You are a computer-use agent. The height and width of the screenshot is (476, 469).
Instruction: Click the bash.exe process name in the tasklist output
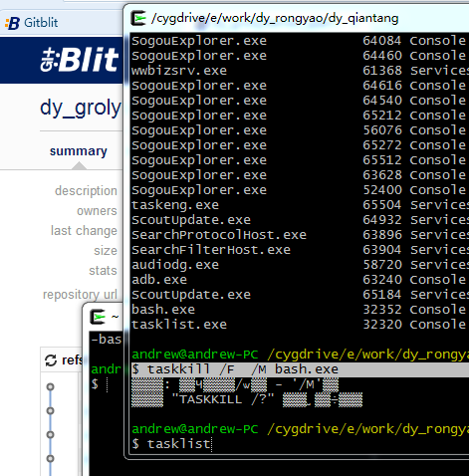pos(163,310)
